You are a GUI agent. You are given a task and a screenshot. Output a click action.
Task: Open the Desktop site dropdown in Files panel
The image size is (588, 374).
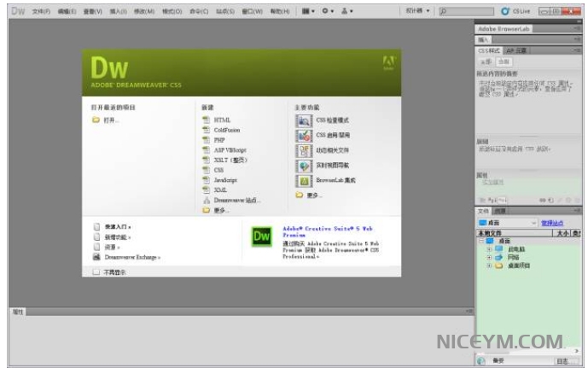[x=508, y=223]
